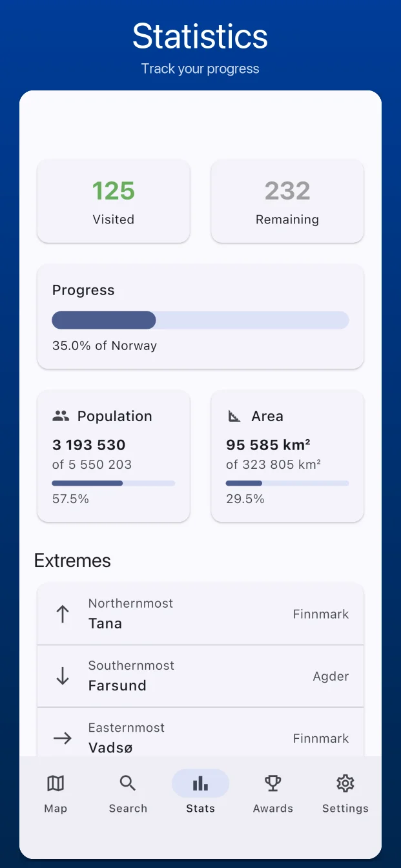Click the Population people icon
This screenshot has height=868, width=401.
59,416
